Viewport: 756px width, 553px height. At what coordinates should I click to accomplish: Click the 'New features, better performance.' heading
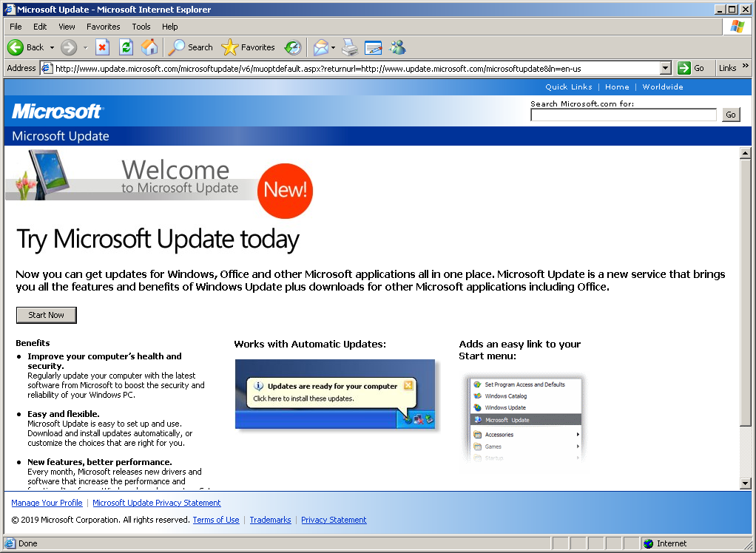pos(99,462)
